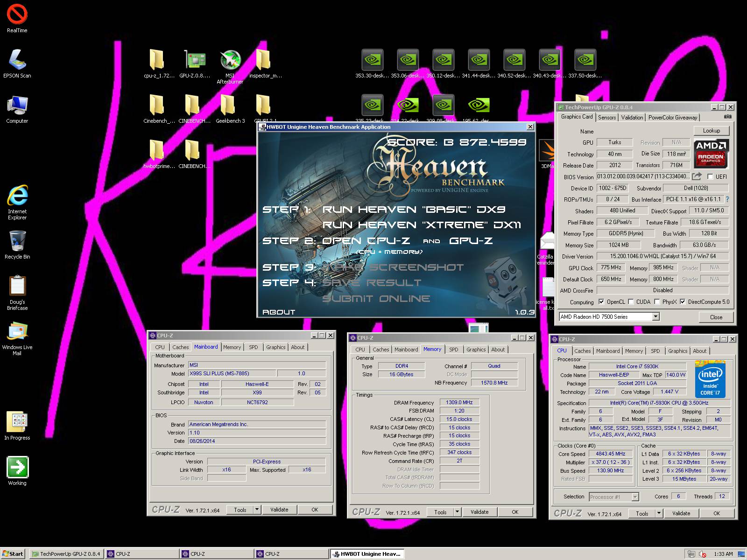Open the Working desktop shortcut
This screenshot has width=747, height=560.
click(x=17, y=471)
